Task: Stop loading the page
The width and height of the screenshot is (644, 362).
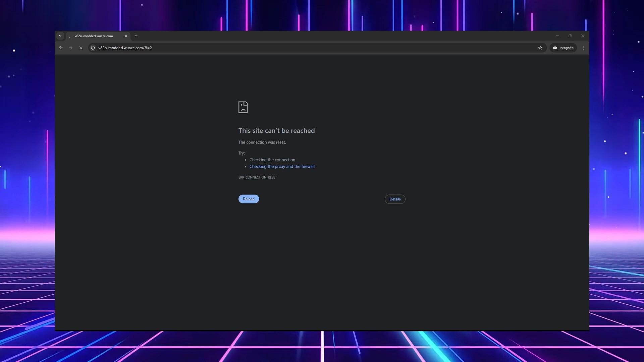Action: click(x=81, y=48)
